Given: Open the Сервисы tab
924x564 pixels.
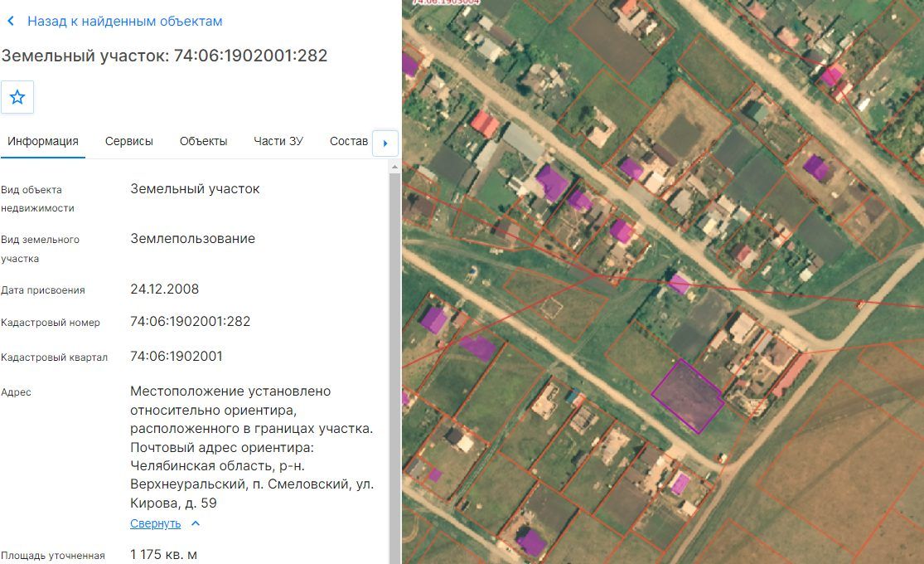Looking at the screenshot, I should (x=129, y=142).
